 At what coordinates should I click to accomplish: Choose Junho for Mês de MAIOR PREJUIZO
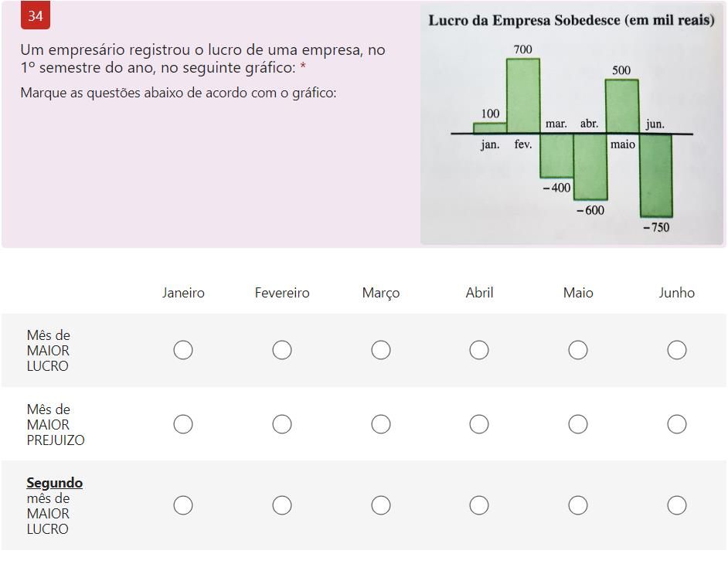[x=677, y=424]
